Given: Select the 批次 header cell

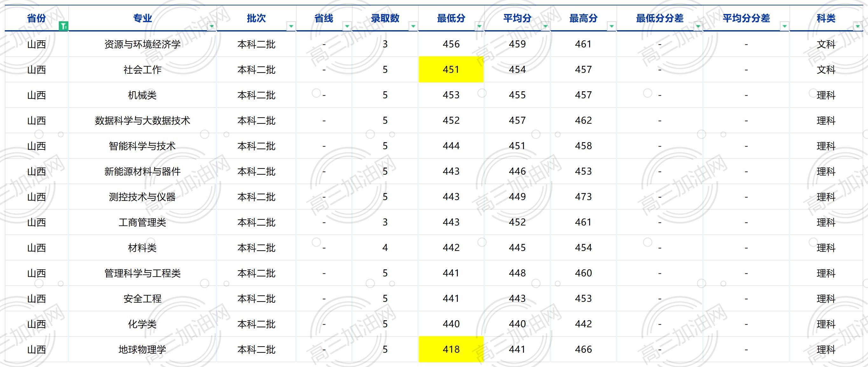Looking at the screenshot, I should click(x=256, y=18).
